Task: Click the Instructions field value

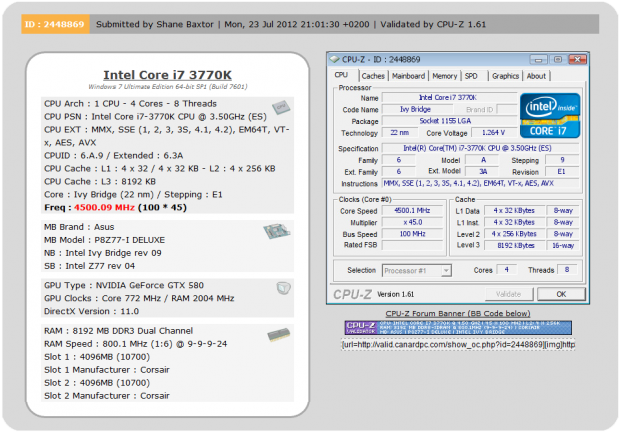Action: point(480,183)
